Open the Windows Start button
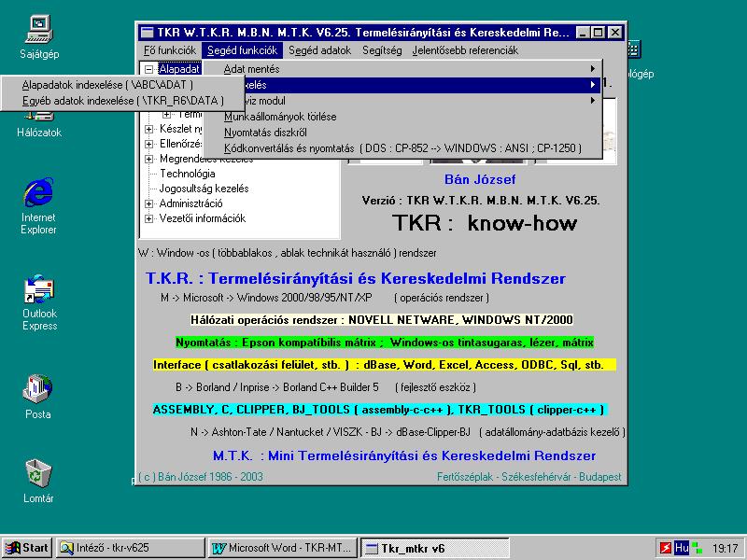 pos(27,548)
